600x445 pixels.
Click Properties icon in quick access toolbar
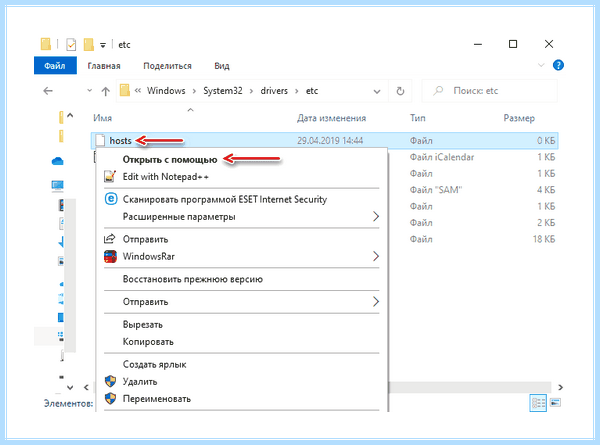click(x=71, y=44)
